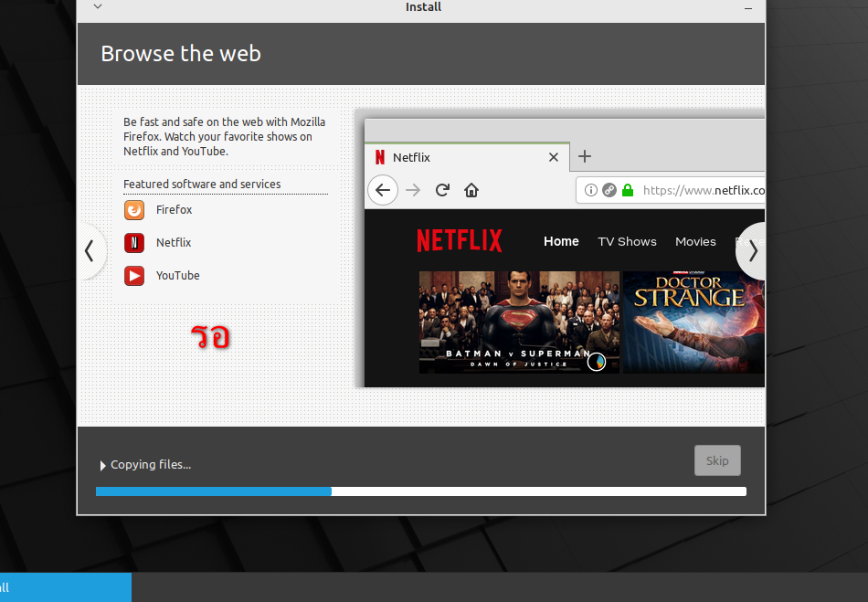Click the browser back arrow button

click(x=383, y=190)
